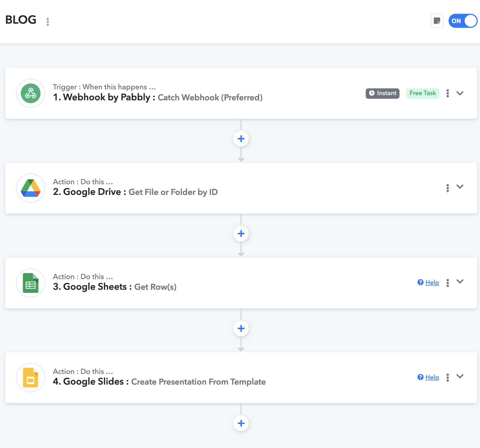
Task: Click the Google Drive app icon
Action: [x=31, y=188]
